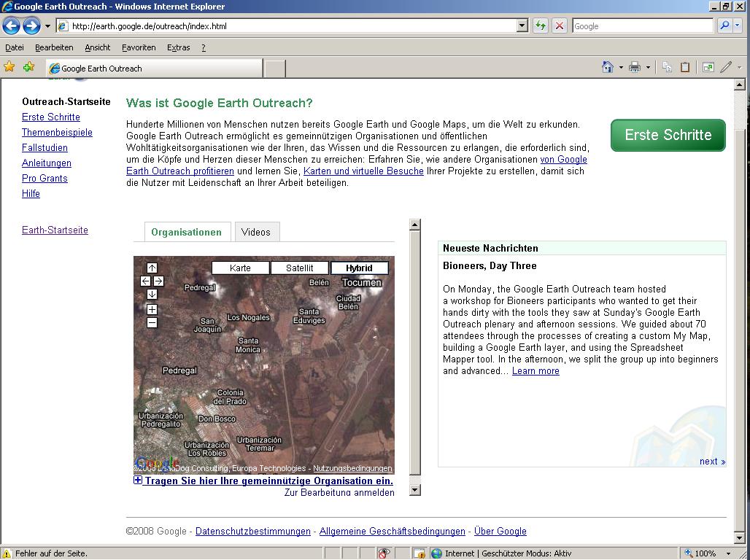Image resolution: width=750 pixels, height=560 pixels.
Task: Select the Google Earth Outreach browser tab
Action: (x=154, y=69)
